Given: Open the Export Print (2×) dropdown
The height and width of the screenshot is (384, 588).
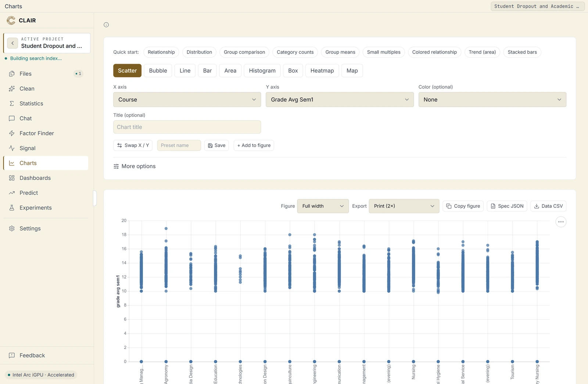Looking at the screenshot, I should [x=404, y=206].
